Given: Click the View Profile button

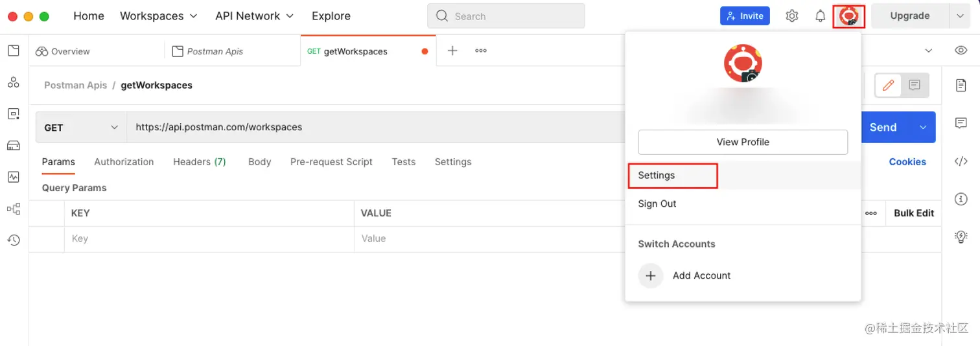Looking at the screenshot, I should tap(743, 142).
